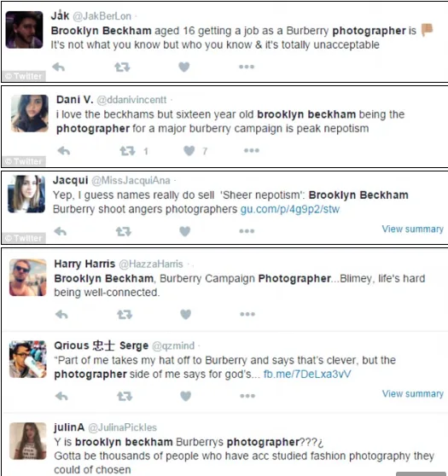Open more options on Jak's tweet
Viewport: 448px width, 476px height.
tap(247, 67)
